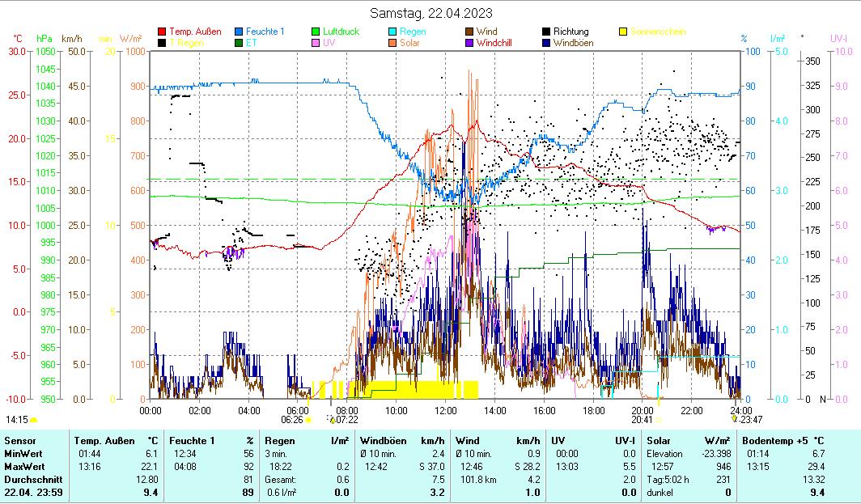Click the chart title Samstag, 22.04.2023

click(x=430, y=13)
